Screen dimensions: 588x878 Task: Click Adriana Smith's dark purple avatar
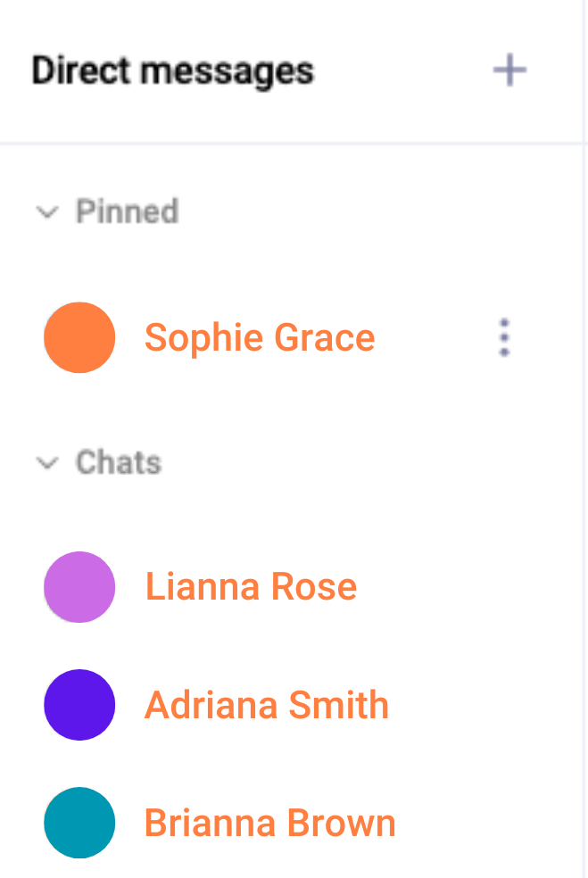pos(79,705)
